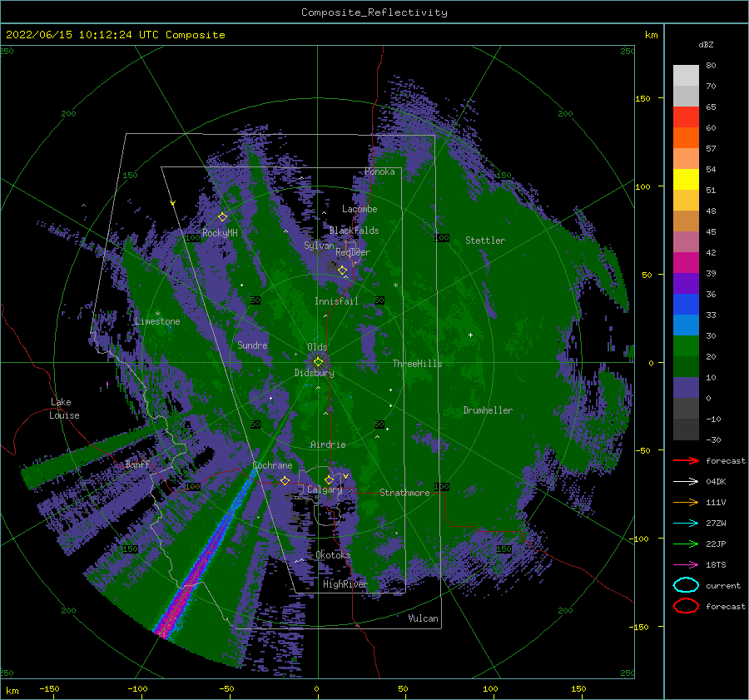Click the yellow diamond marker above Calgary
Screen dimensions: 749x700
[329, 479]
